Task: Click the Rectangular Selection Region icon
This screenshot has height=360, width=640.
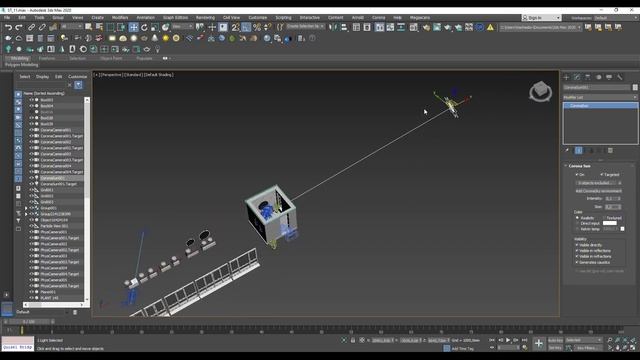Action: click(110, 27)
